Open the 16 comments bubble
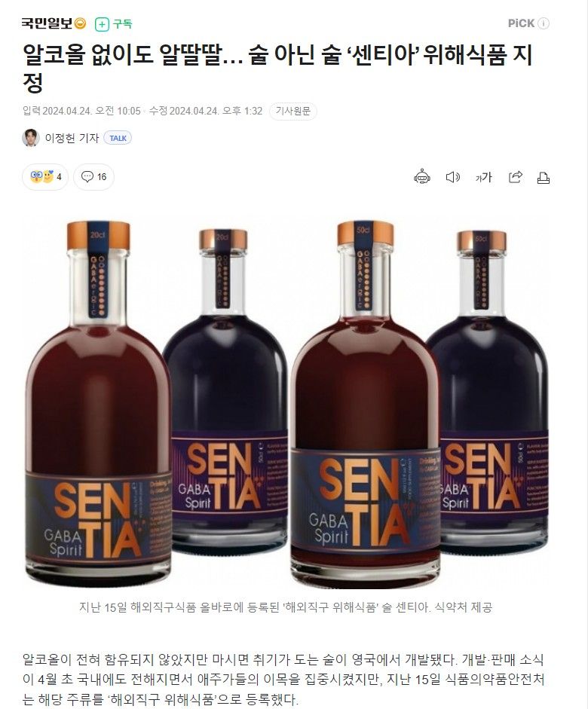 93,177
